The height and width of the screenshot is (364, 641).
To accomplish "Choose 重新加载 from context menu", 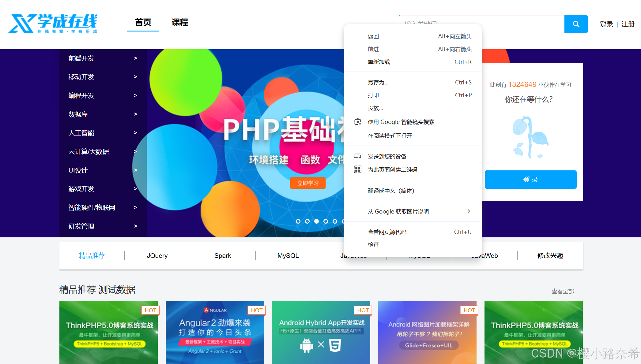I will 379,62.
